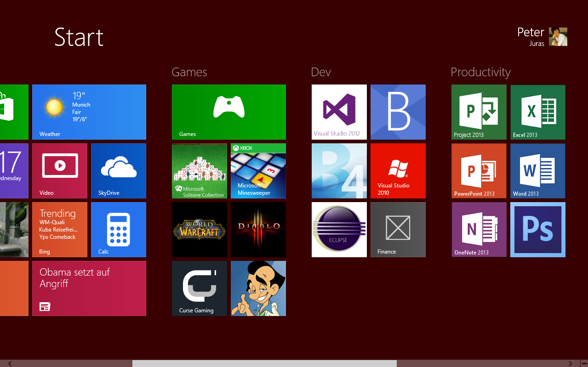588x367 pixels.
Task: Select the Games group heading
Action: click(189, 72)
